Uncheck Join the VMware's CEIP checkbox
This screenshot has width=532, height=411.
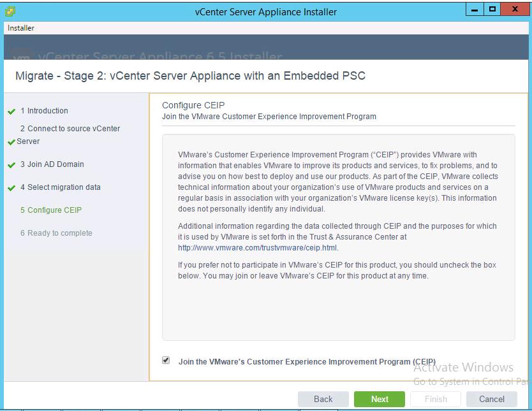click(x=166, y=360)
